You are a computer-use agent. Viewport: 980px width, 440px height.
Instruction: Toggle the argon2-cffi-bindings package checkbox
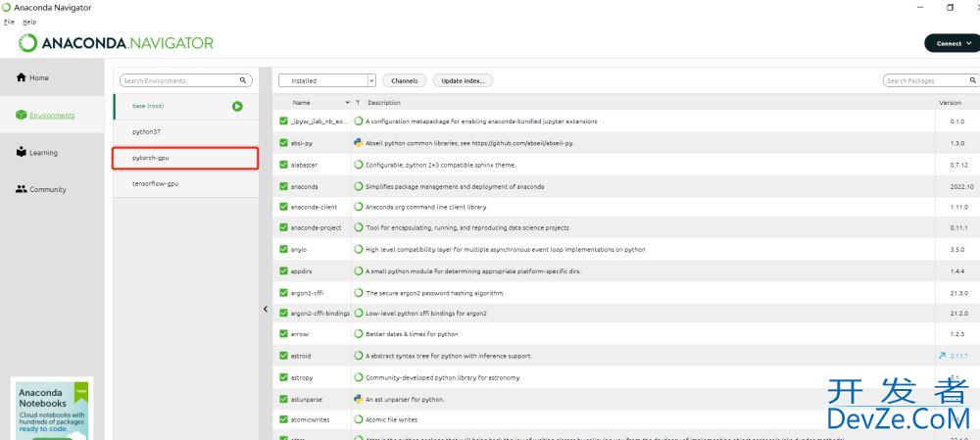[284, 314]
